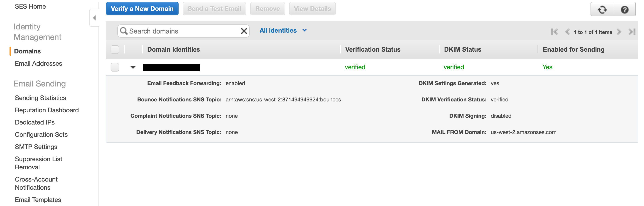
Task: Open the All identities filter dropdown
Action: [x=282, y=30]
